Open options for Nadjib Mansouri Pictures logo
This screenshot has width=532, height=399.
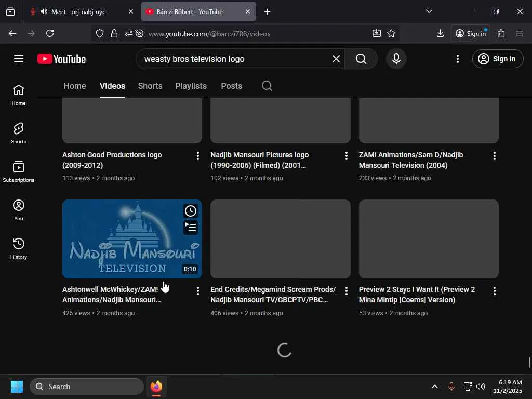346,156
